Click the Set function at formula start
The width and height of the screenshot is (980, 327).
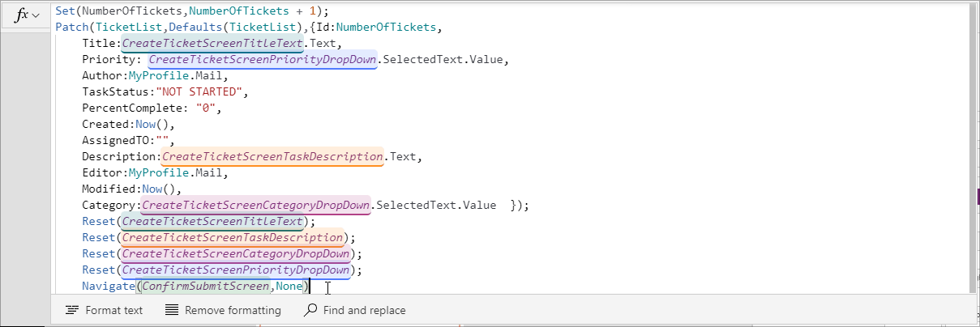pos(66,11)
